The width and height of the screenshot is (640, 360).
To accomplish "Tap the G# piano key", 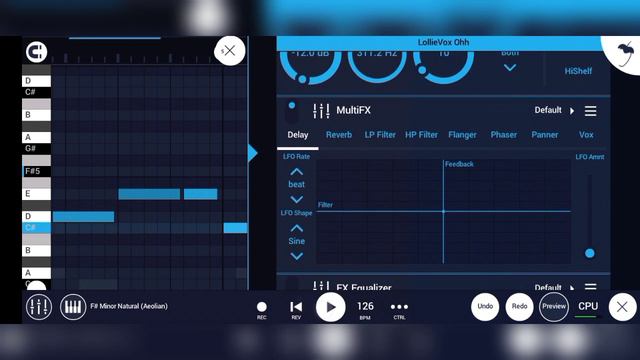I will (36, 149).
